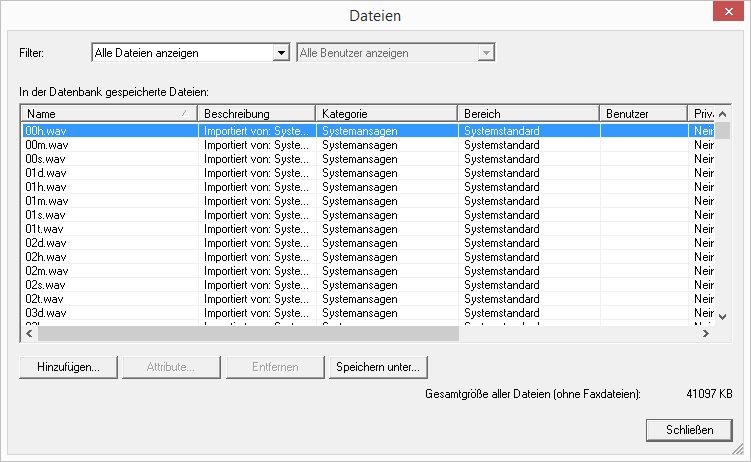Click the Benutzer column header

(642, 114)
